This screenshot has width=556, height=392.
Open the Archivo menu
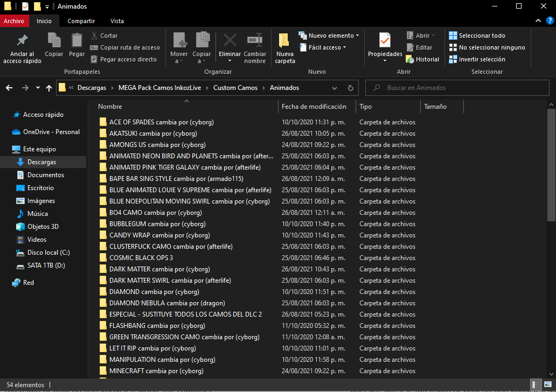(14, 21)
